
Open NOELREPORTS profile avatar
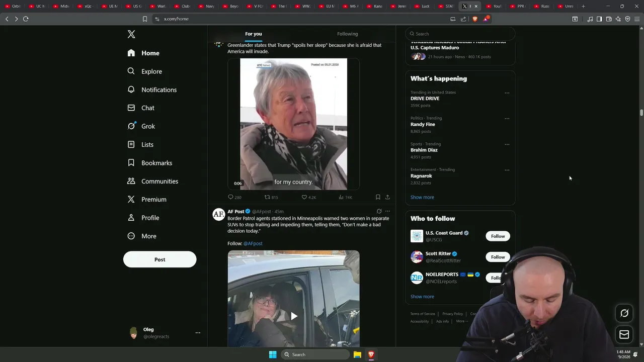[417, 278]
